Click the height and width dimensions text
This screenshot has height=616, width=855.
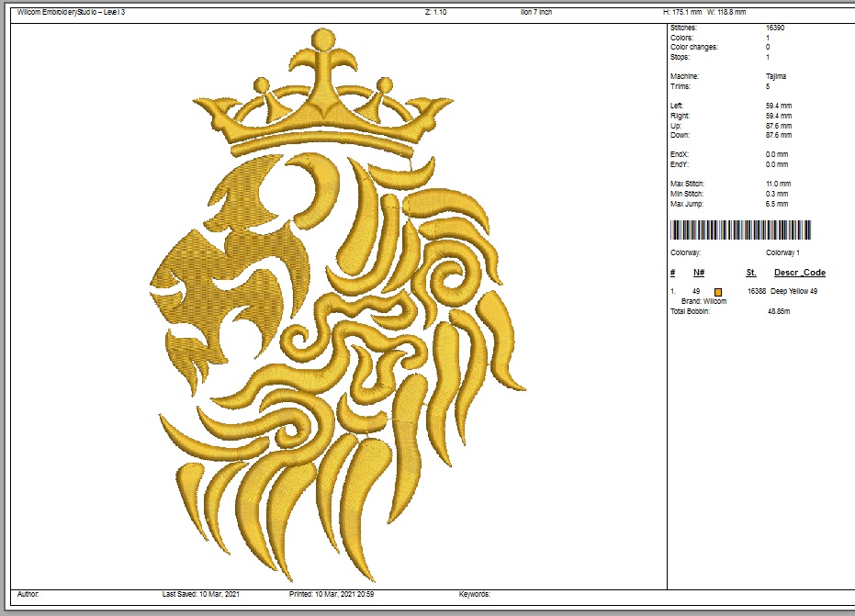click(x=704, y=12)
